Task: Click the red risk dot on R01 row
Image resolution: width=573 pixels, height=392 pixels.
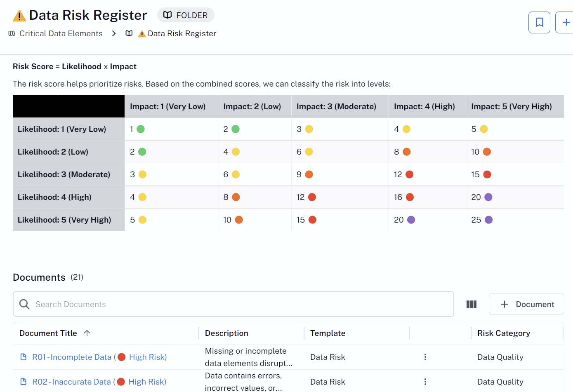Action: [121, 357]
